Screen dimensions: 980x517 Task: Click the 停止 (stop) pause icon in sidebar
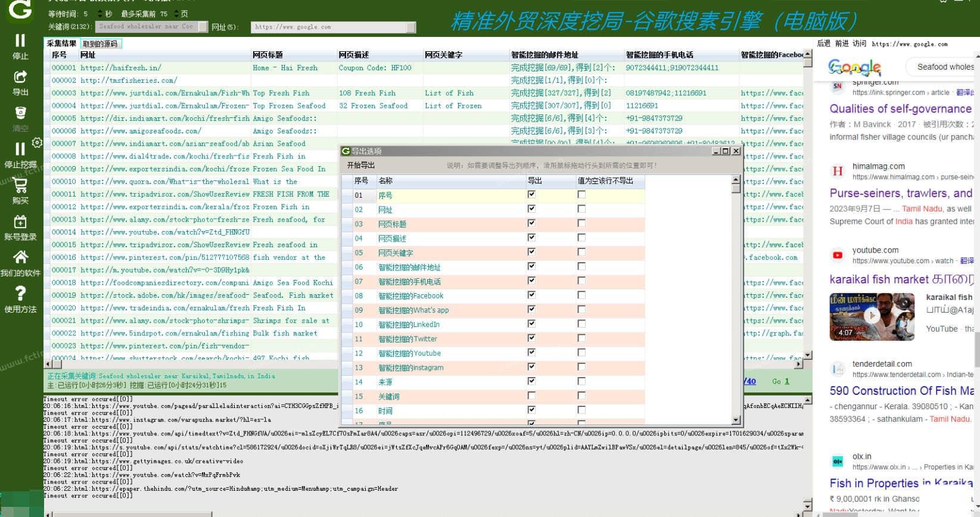coord(20,41)
